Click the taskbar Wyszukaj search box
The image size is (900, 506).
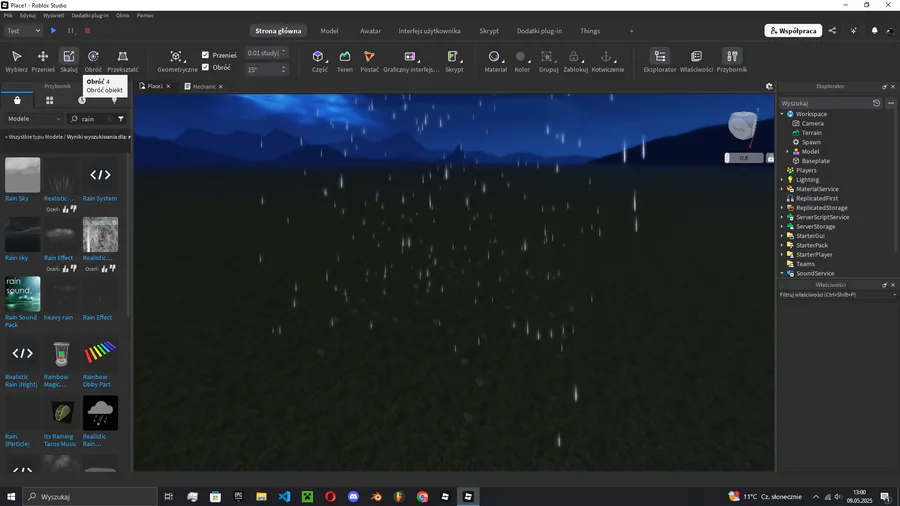(90, 497)
